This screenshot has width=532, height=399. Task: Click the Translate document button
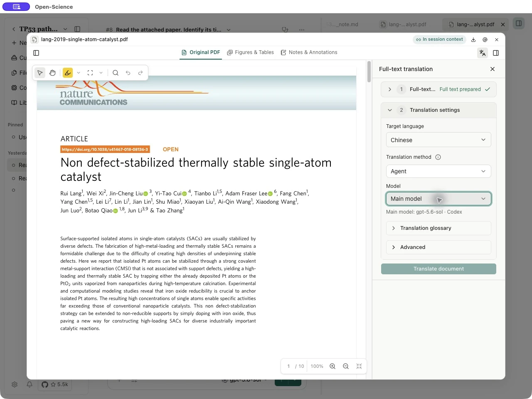438,269
